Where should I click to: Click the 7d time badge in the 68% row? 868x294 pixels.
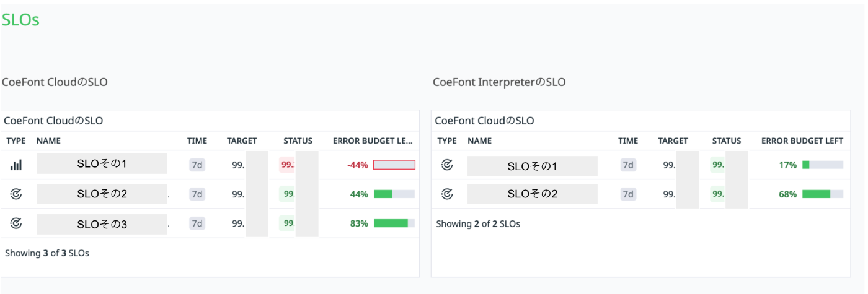click(x=628, y=194)
